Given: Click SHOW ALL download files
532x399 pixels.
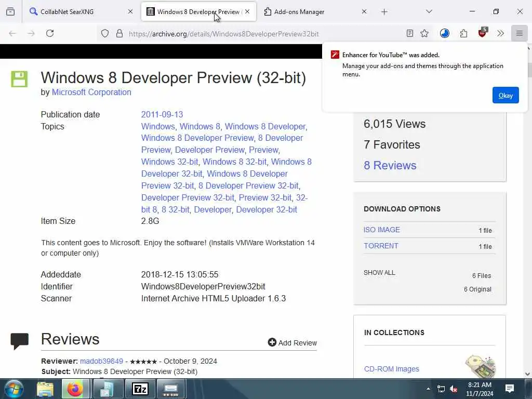Looking at the screenshot, I should pos(379,273).
